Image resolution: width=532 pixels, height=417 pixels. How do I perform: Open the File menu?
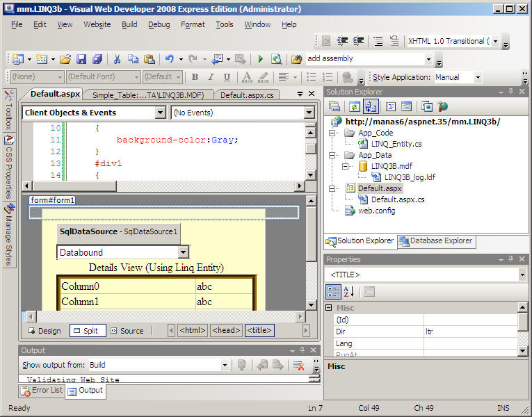pyautogui.click(x=17, y=25)
